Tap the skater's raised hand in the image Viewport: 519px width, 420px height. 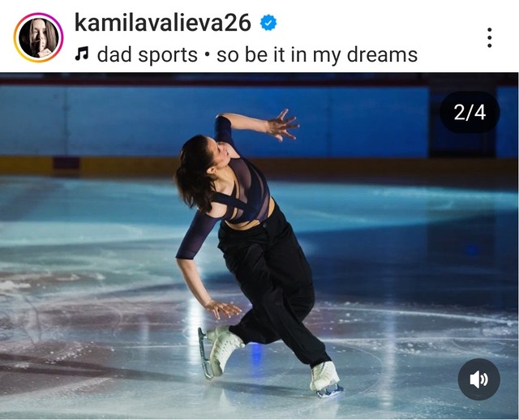pyautogui.click(x=282, y=126)
